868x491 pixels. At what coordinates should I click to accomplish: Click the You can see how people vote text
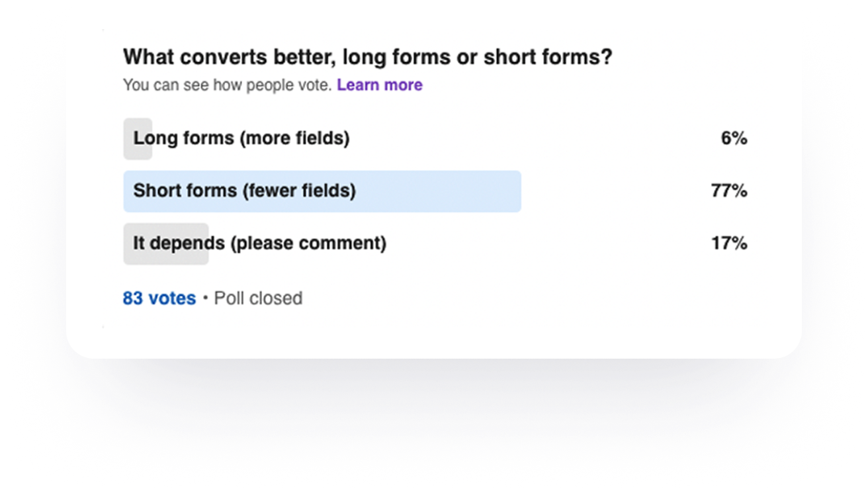(227, 85)
